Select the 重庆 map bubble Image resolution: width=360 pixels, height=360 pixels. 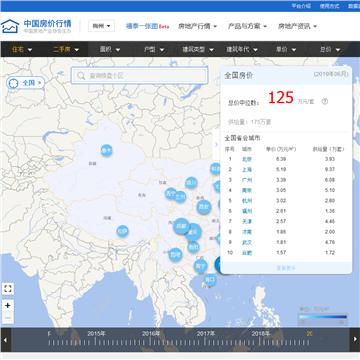(194, 232)
